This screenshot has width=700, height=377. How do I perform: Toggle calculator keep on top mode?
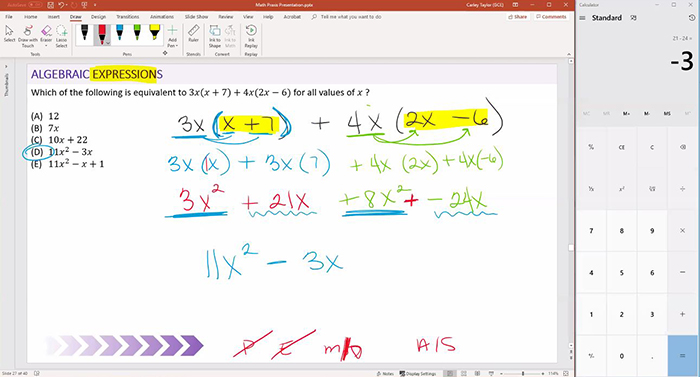[633, 18]
